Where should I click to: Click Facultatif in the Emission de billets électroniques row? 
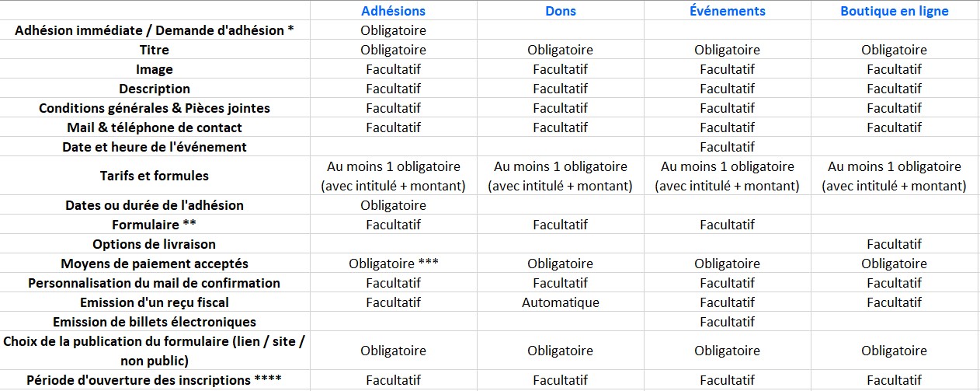pyautogui.click(x=727, y=322)
